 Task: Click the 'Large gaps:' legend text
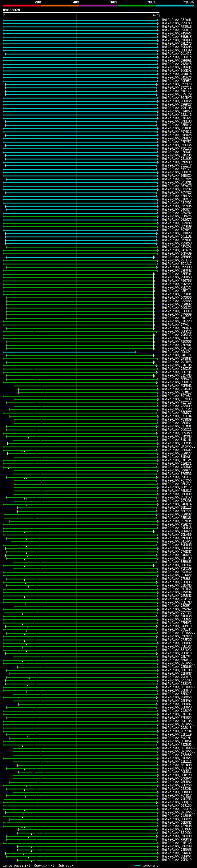tap(13, 865)
